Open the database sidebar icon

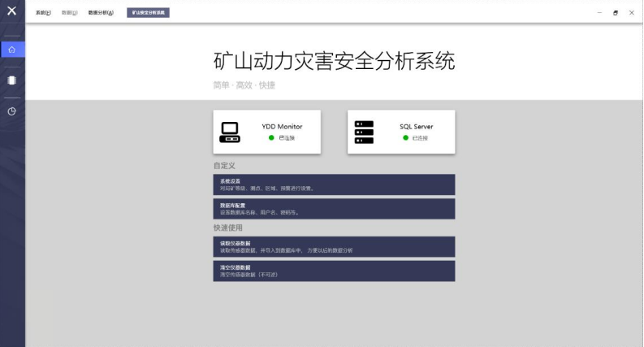(x=11, y=80)
